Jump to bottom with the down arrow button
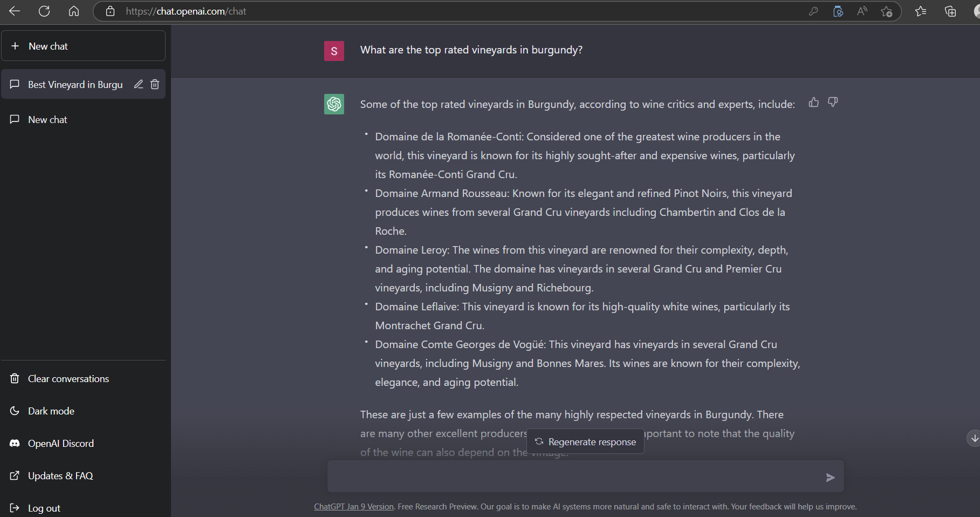The image size is (980, 517). [974, 438]
